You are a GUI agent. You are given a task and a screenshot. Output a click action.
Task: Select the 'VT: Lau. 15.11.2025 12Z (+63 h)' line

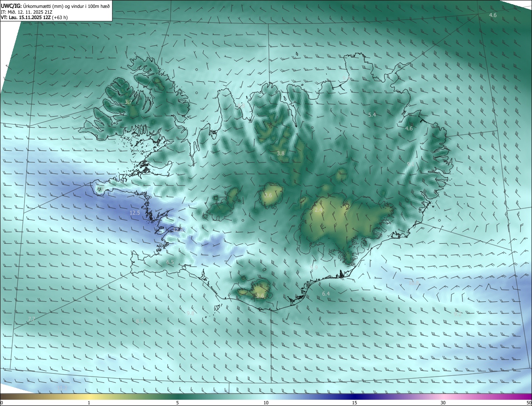click(34, 17)
